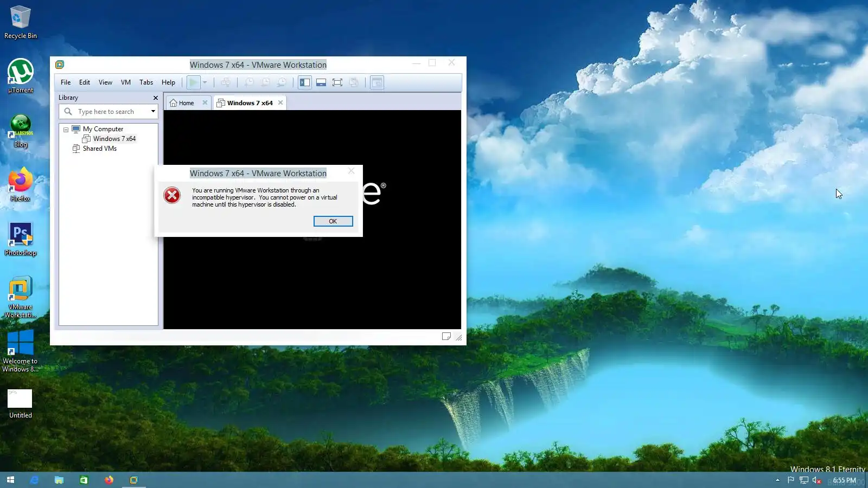
Task: Open the Help menu
Action: click(168, 82)
